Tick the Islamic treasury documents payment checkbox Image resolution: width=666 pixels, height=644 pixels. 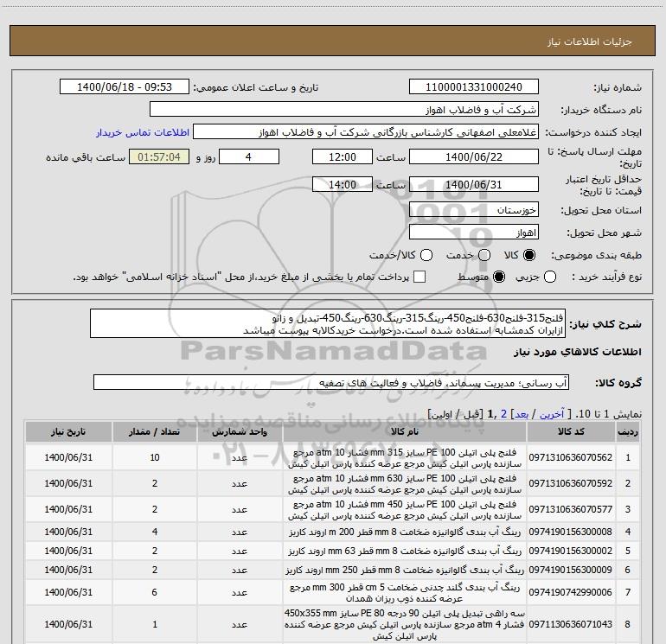tap(419, 277)
